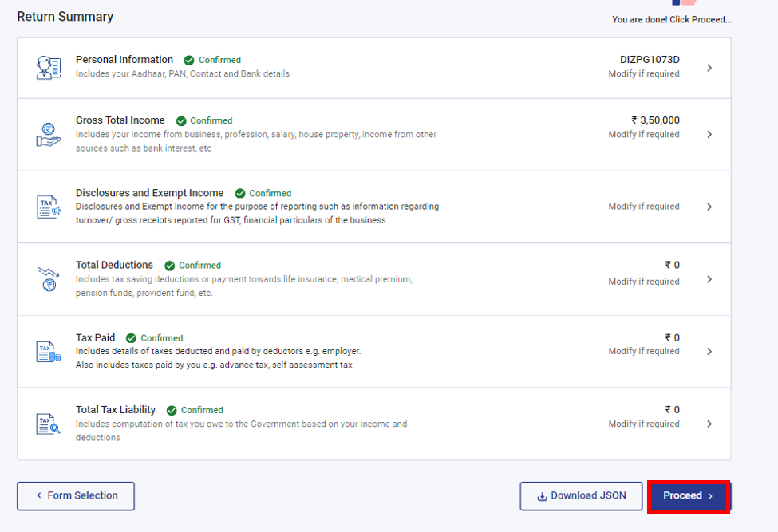Click Confirmed status next to Personal Information

(x=219, y=60)
